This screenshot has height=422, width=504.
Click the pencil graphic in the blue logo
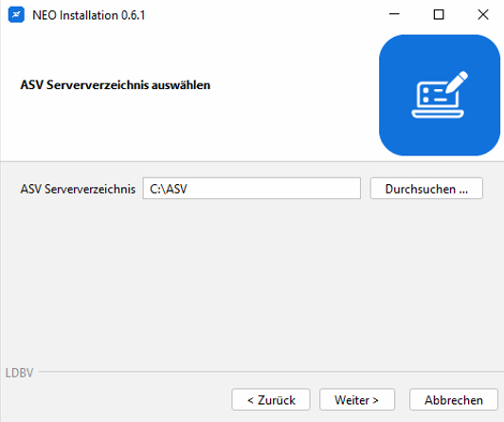457,82
